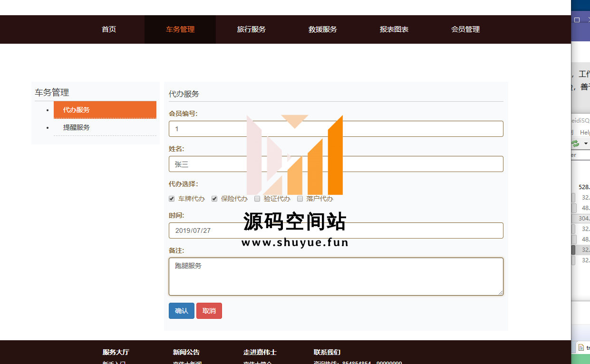Go to the 旅行服务 navigation item
This screenshot has height=364, width=590.
click(251, 29)
